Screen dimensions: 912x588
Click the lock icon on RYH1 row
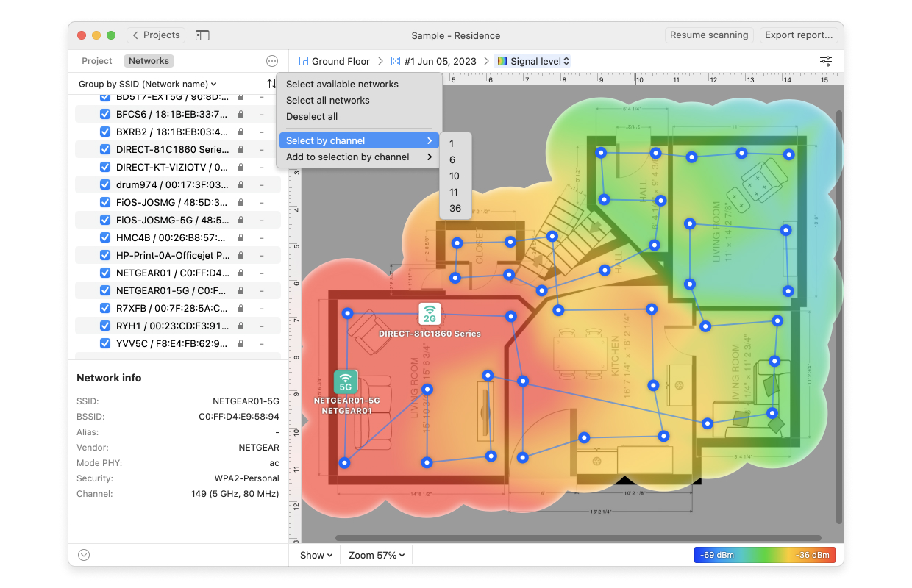click(x=241, y=326)
